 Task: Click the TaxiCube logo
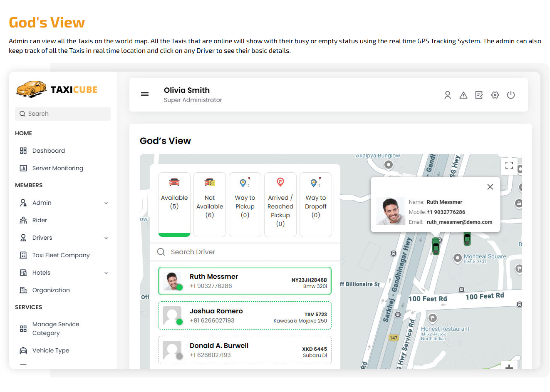click(x=57, y=89)
